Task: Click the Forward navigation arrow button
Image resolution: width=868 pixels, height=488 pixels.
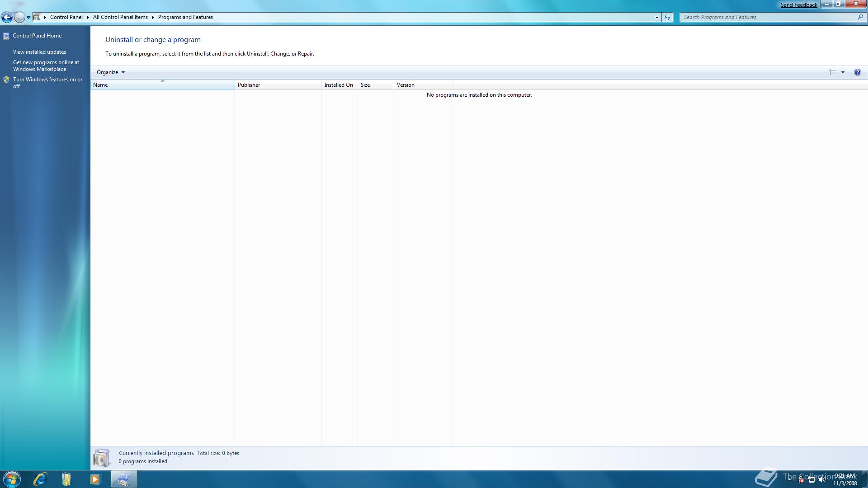Action: (19, 17)
